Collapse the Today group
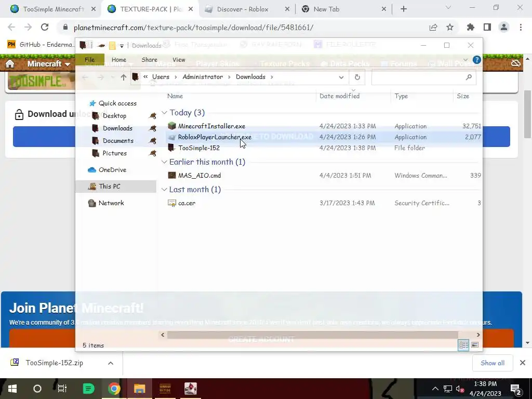Viewport: 532px width, 399px height. (164, 112)
